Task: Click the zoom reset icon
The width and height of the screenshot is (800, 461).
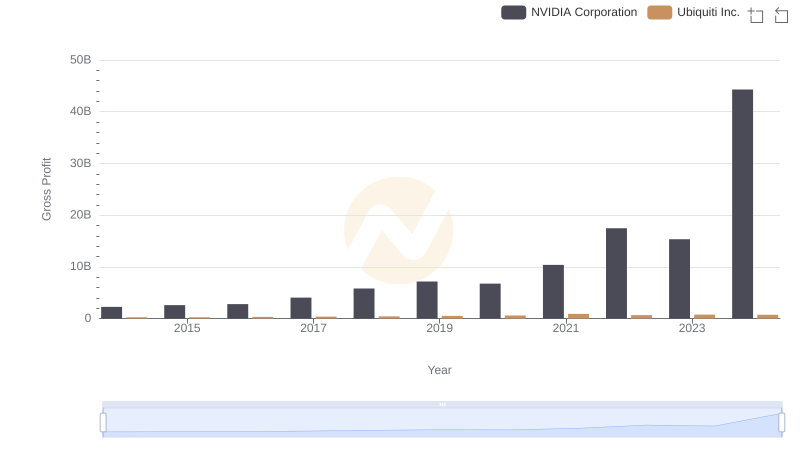Action: 782,14
